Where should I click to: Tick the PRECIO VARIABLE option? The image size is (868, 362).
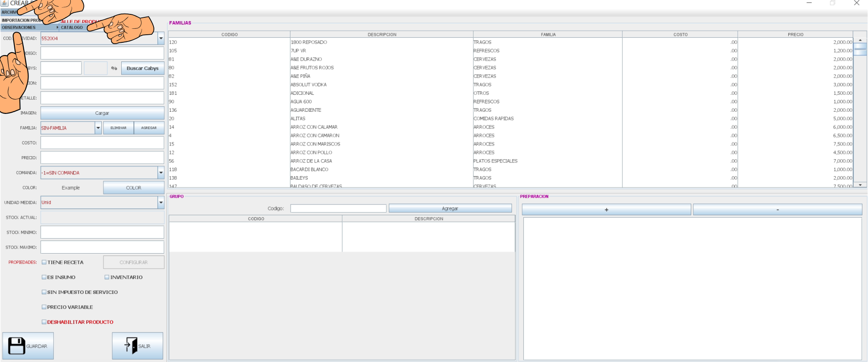point(44,307)
